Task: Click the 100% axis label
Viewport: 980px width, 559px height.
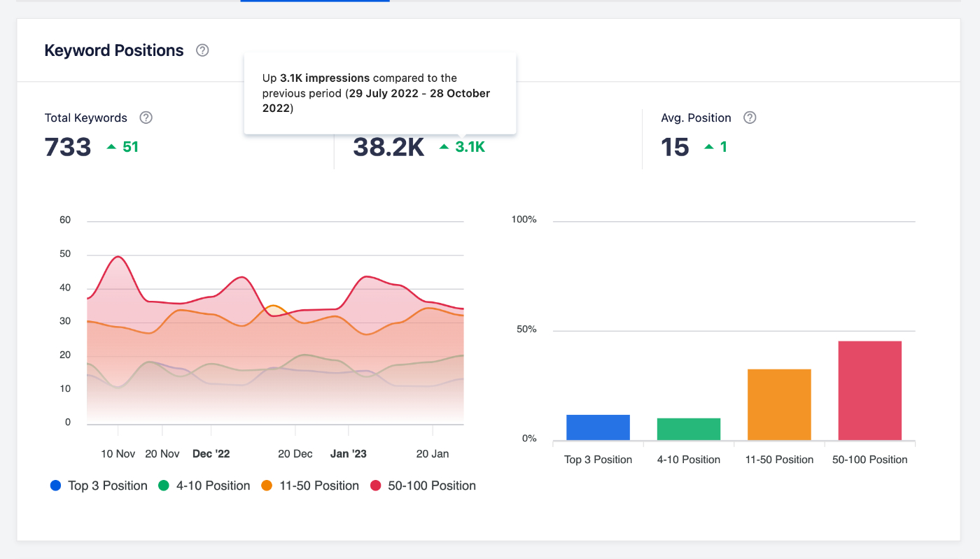Action: [524, 220]
